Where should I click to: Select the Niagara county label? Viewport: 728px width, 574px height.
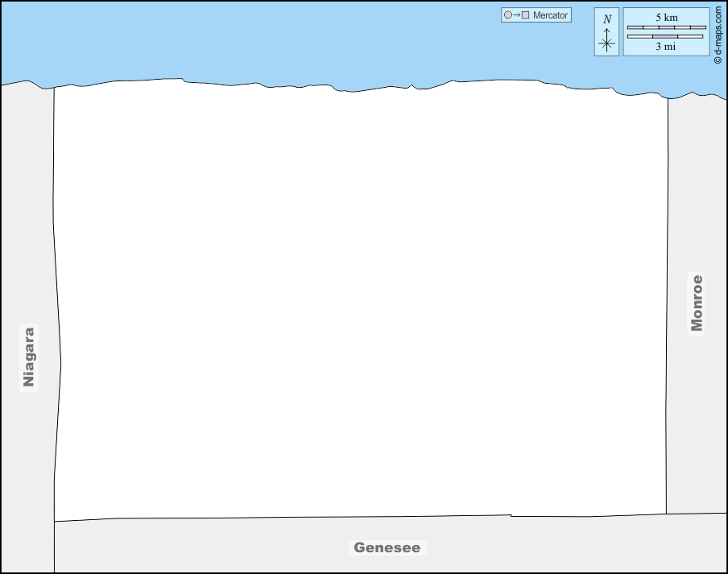(29, 357)
